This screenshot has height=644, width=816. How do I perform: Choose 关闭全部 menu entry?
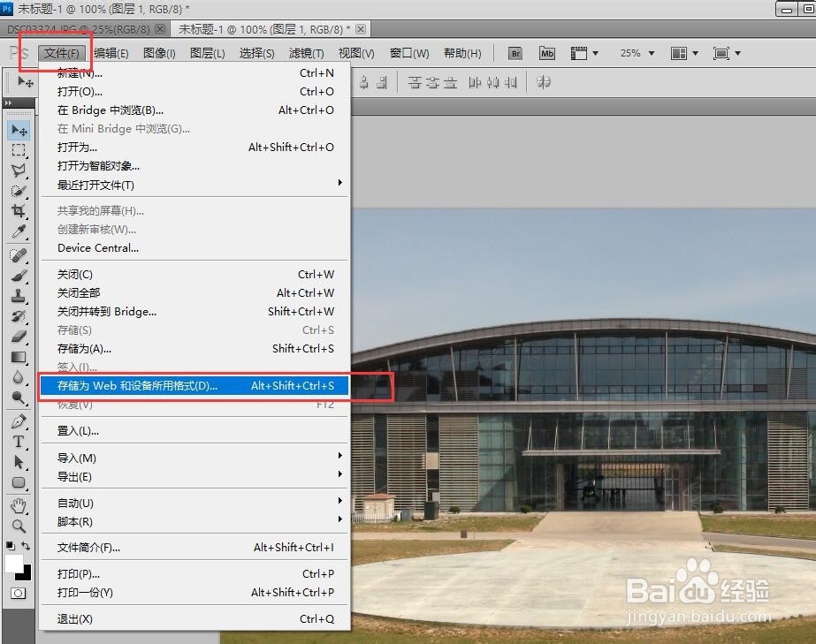click(194, 293)
